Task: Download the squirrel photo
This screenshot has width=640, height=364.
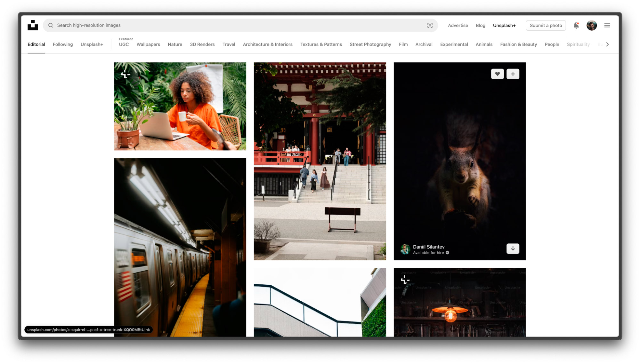Action: pos(513,249)
